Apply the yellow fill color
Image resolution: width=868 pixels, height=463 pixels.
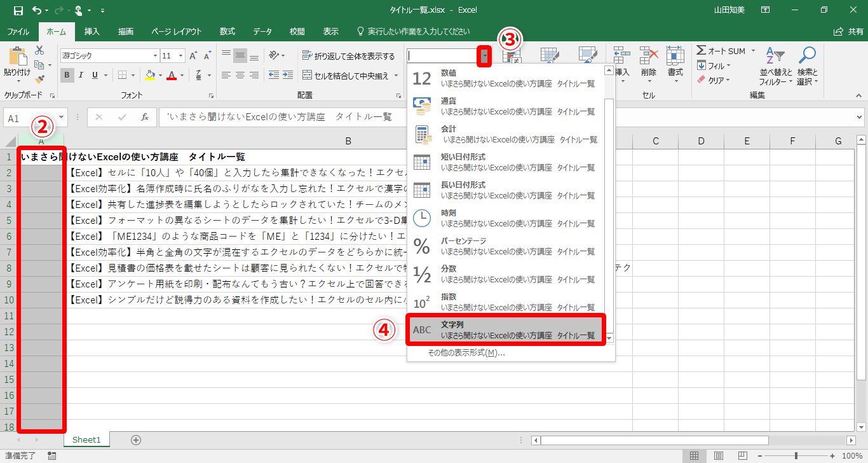point(150,75)
